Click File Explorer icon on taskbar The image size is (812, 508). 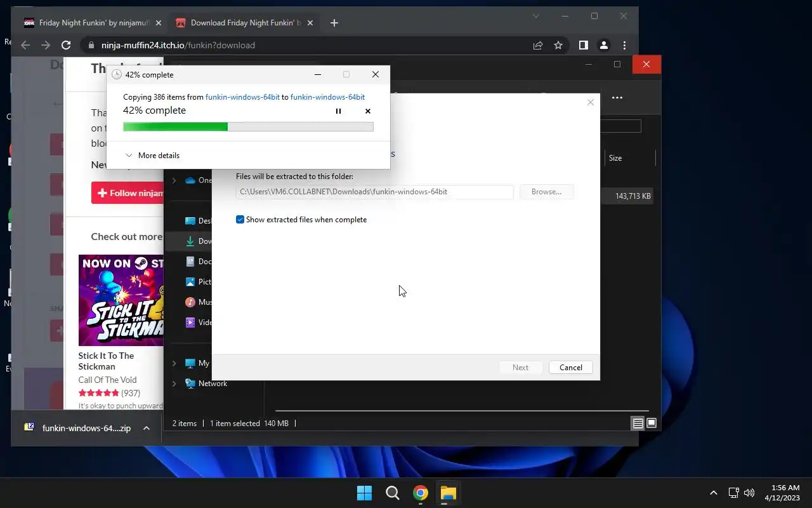[x=449, y=493]
